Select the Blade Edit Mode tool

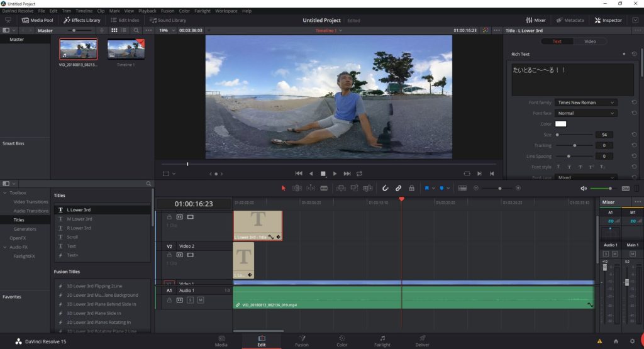324,188
